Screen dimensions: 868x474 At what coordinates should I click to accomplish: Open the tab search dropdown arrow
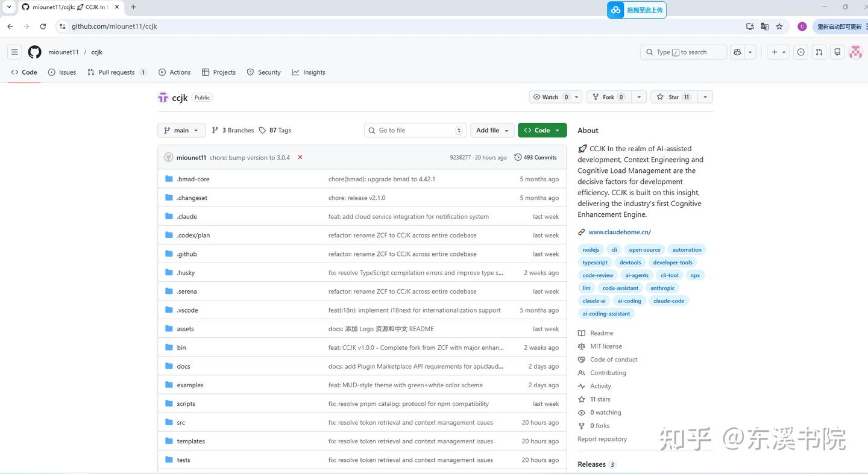click(x=9, y=7)
